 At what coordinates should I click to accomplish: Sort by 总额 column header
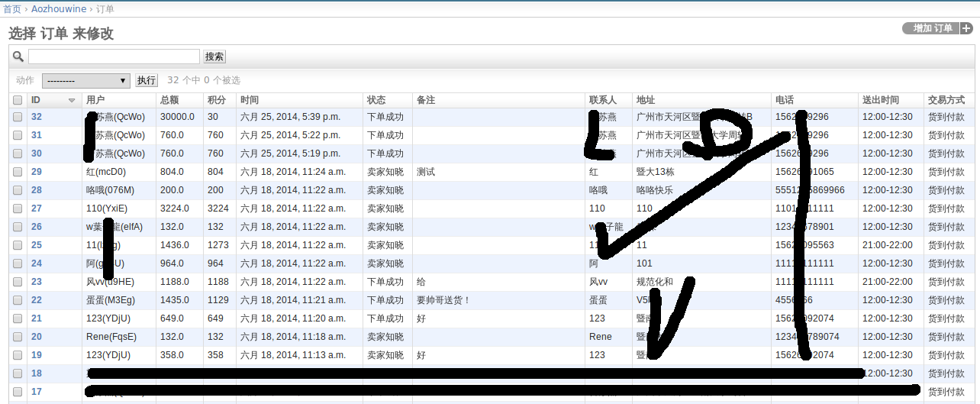pyautogui.click(x=169, y=100)
